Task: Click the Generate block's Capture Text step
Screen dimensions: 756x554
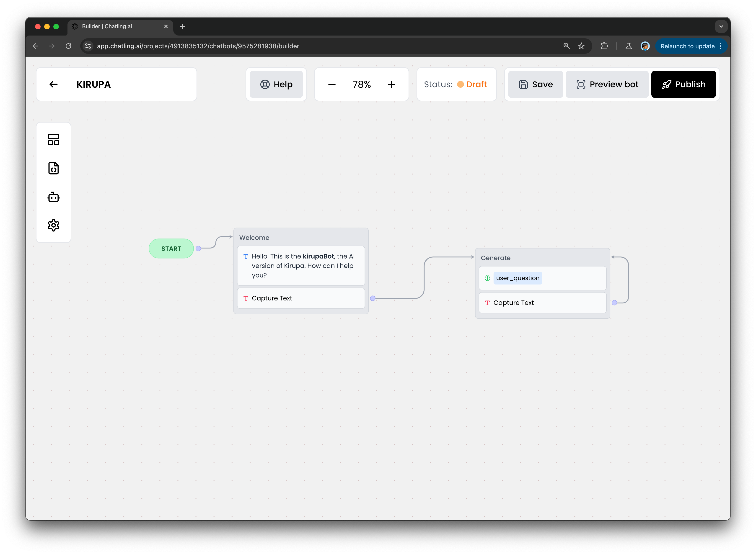Action: pyautogui.click(x=542, y=303)
